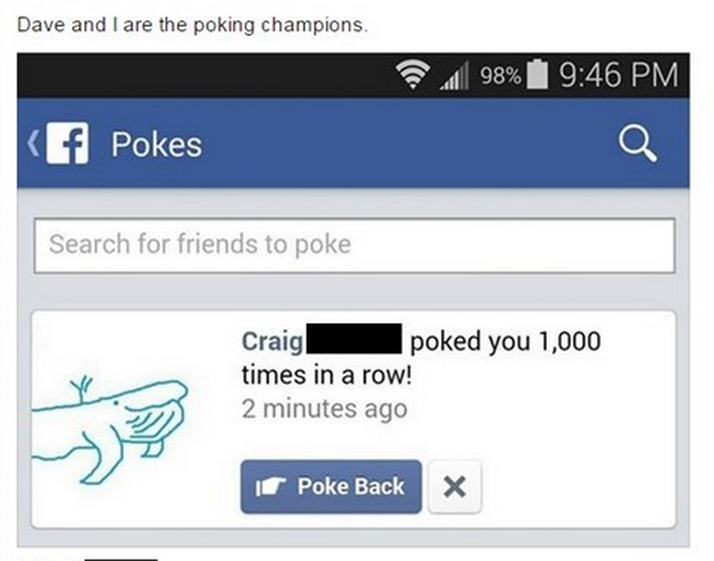The image size is (714, 561).
Task: Dismiss Craig's poke with the X
Action: click(454, 487)
